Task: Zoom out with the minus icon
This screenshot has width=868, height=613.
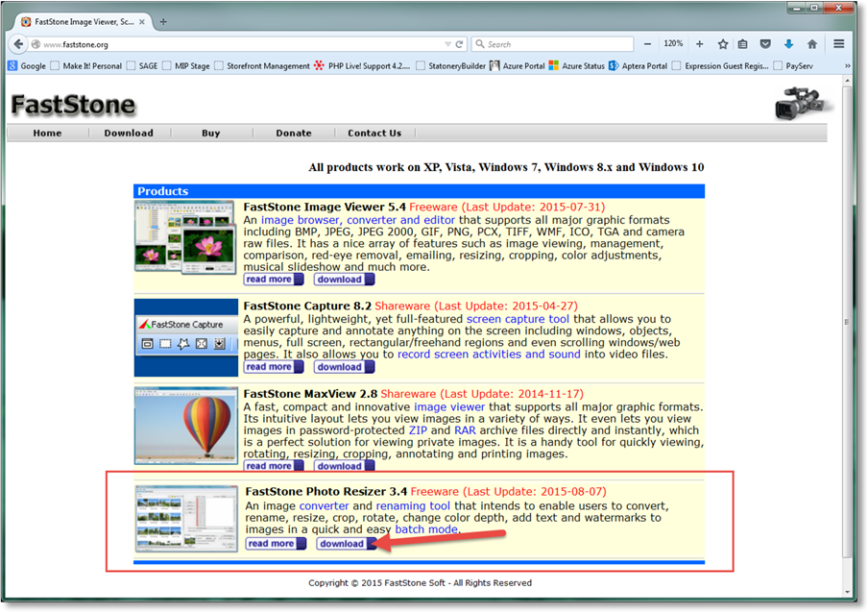Action: pos(647,44)
